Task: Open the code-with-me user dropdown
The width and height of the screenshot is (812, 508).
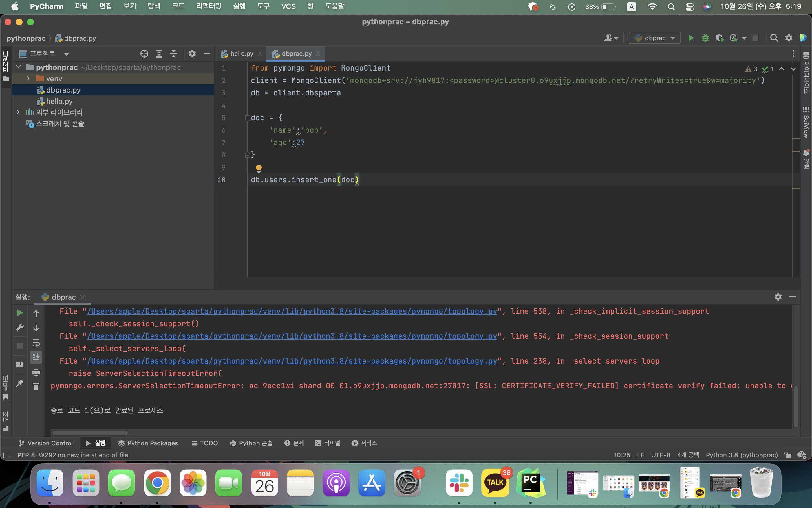Action: (611, 38)
